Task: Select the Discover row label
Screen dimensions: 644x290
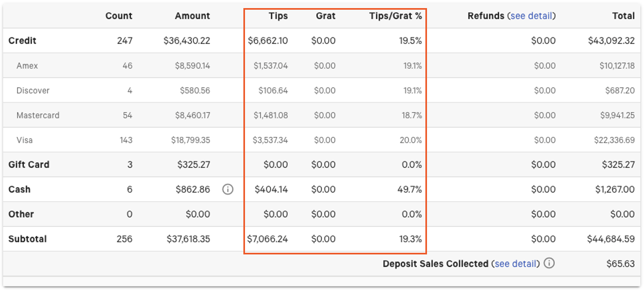Action: 33,91
